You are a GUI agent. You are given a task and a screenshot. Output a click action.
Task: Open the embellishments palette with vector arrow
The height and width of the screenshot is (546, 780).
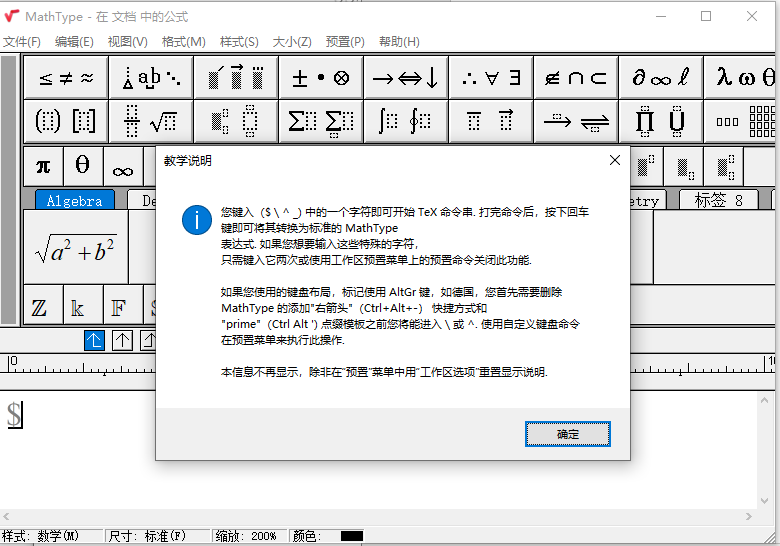click(236, 78)
